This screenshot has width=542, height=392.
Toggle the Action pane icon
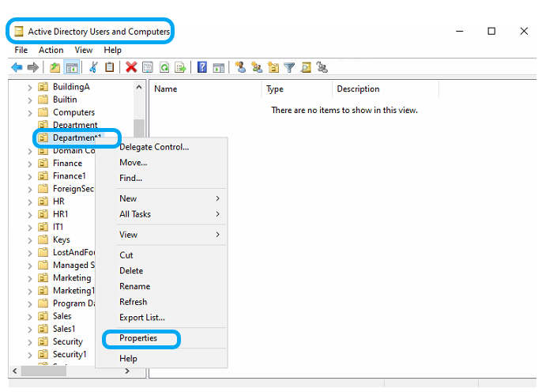218,67
